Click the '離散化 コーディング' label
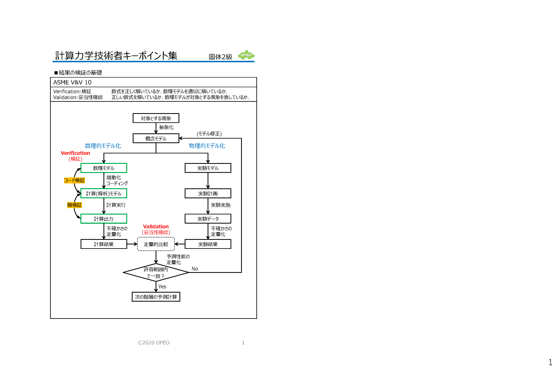 117,180
